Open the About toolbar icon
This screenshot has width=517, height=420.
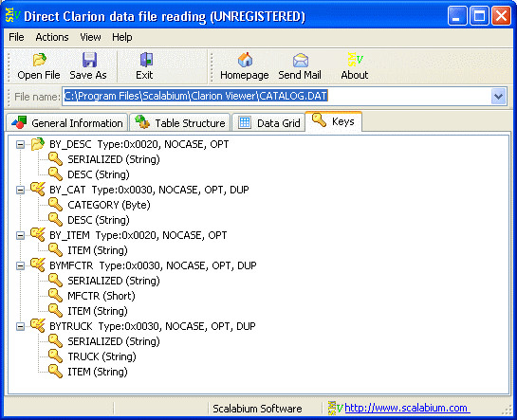(355, 60)
